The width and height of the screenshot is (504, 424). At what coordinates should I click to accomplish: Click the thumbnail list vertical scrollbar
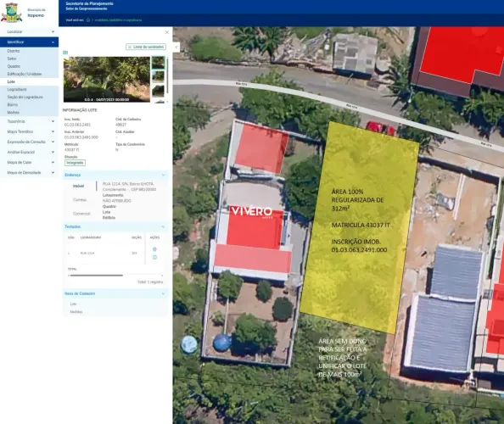point(167,75)
